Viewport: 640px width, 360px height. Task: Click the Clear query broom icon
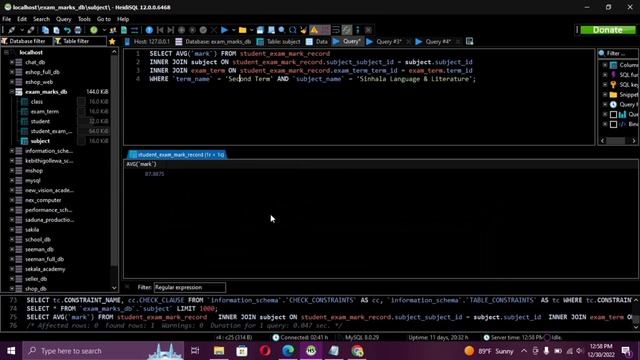coord(303,30)
